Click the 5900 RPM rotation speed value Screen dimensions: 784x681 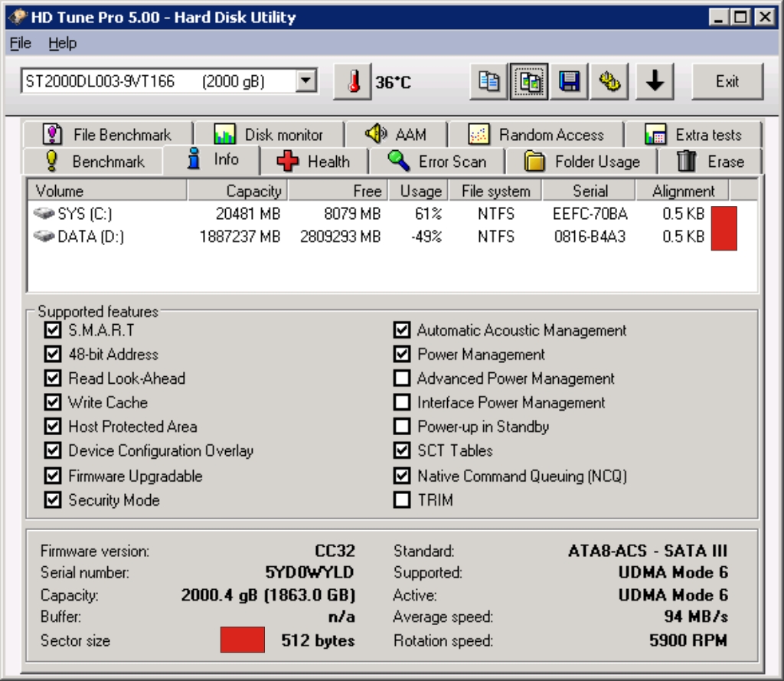pos(688,640)
